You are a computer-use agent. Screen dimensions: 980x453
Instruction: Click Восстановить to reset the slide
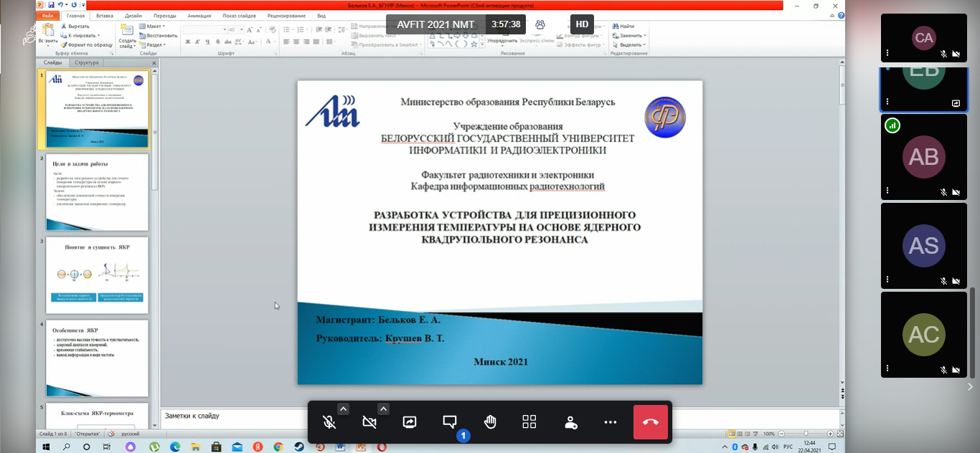coord(159,35)
